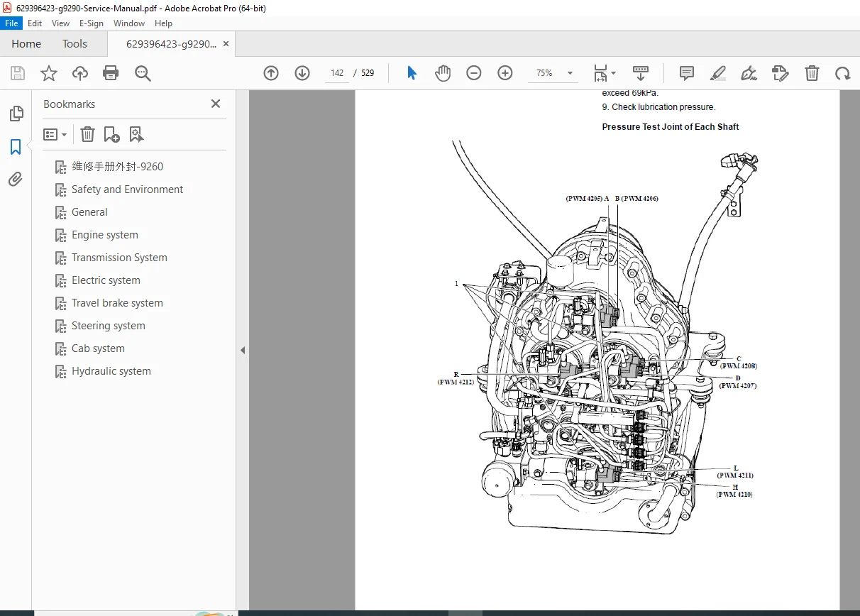Viewport: 860px width, 616px height.
Task: Toggle the Bookmarks panel icon in sidebar
Action: 16,147
